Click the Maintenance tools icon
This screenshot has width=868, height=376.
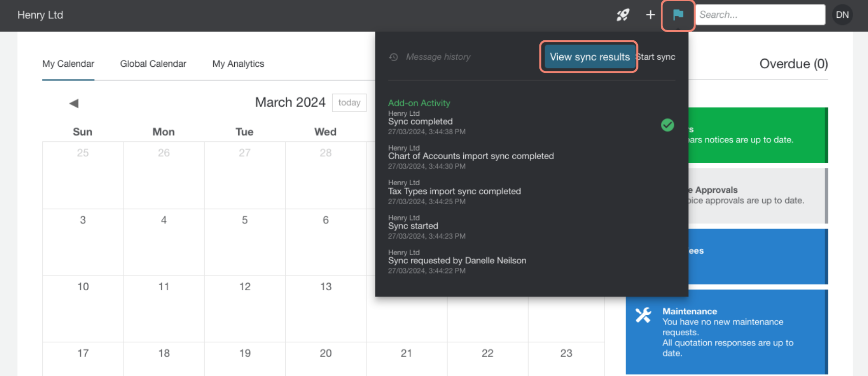coord(643,315)
